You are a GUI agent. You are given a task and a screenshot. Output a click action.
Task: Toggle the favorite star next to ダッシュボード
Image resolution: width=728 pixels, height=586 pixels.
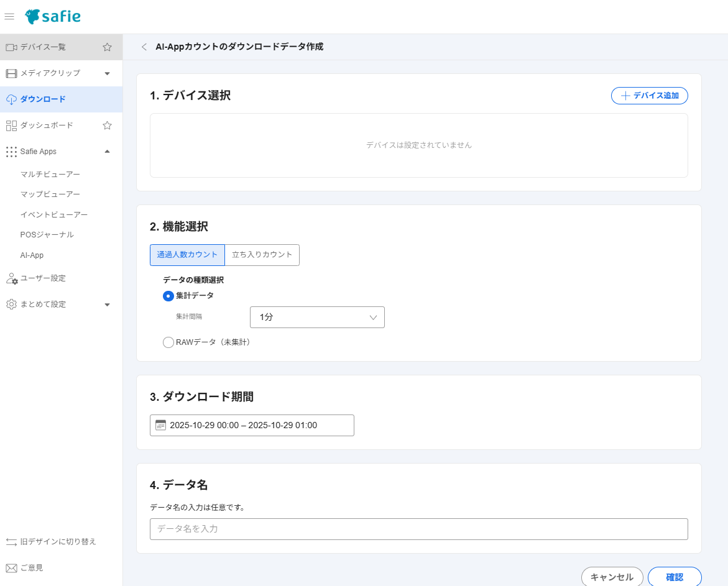coord(106,125)
